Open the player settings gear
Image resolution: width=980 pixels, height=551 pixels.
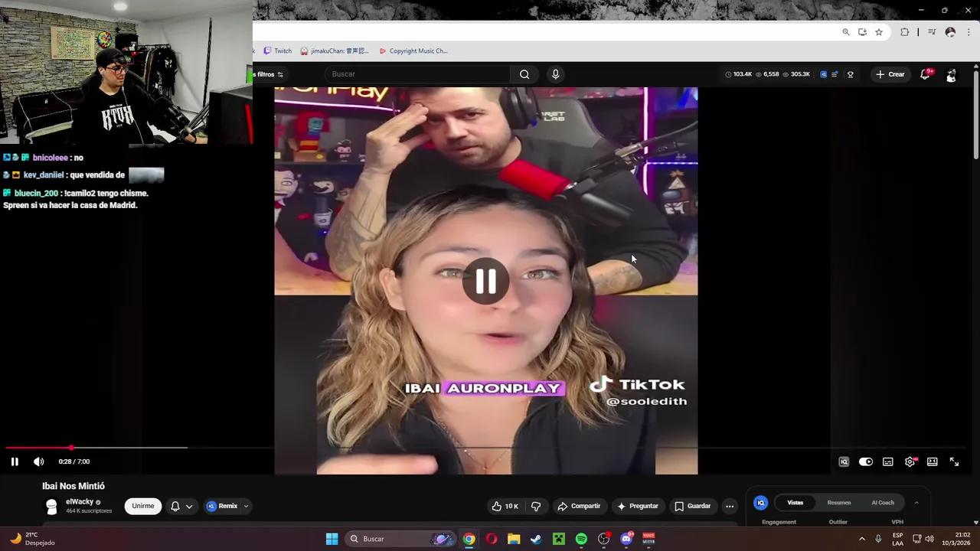910,461
